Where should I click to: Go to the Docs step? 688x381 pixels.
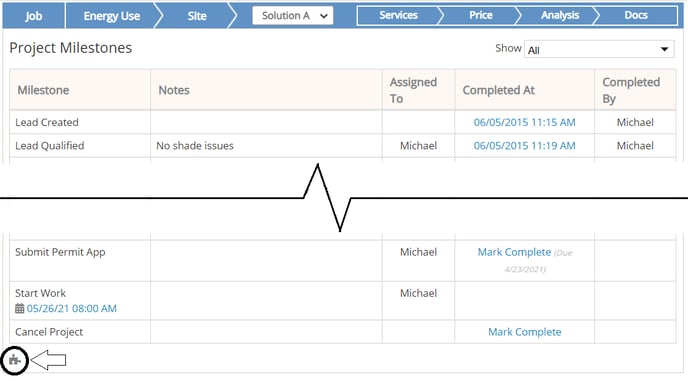click(636, 15)
